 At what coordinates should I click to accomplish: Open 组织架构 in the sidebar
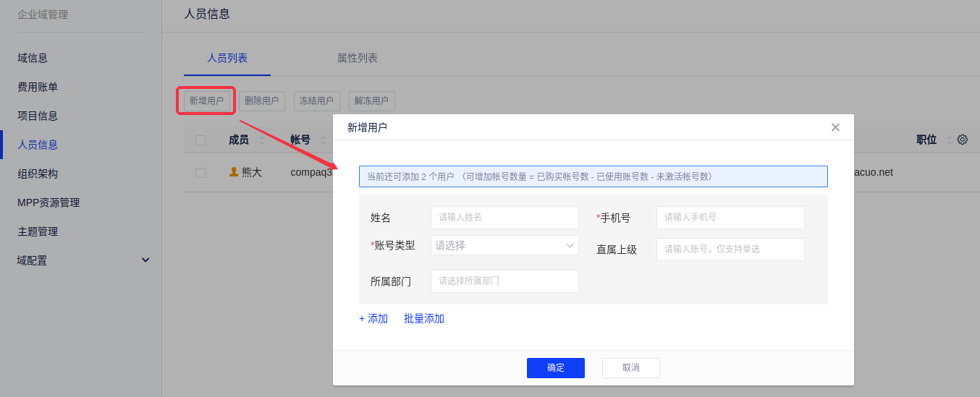pos(38,174)
